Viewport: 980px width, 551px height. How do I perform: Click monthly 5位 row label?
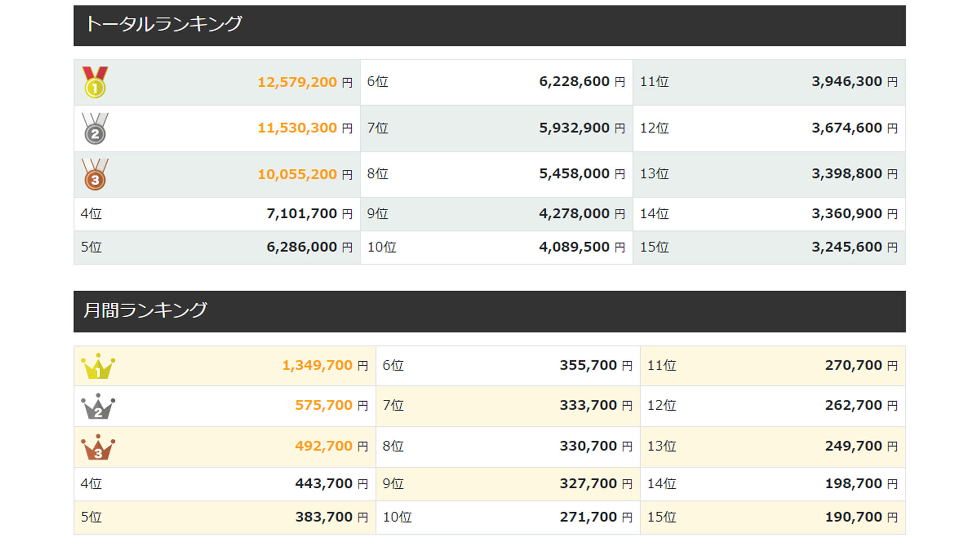tap(91, 517)
